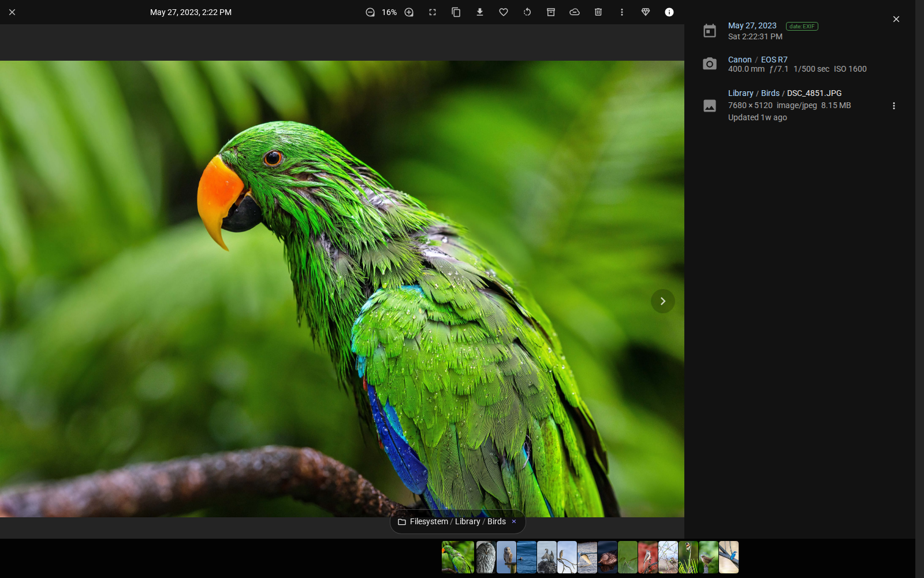Image resolution: width=924 pixels, height=578 pixels.
Task: Select the owl on post thumbnail
Action: (506, 557)
